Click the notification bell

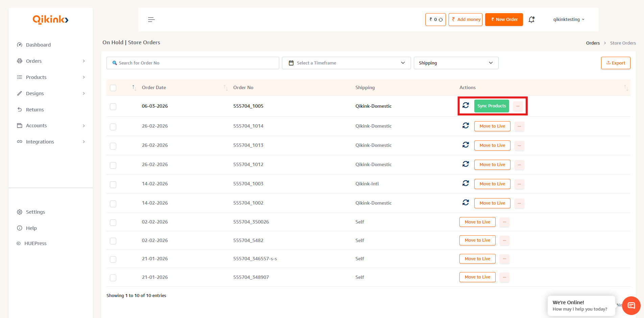pos(531,20)
